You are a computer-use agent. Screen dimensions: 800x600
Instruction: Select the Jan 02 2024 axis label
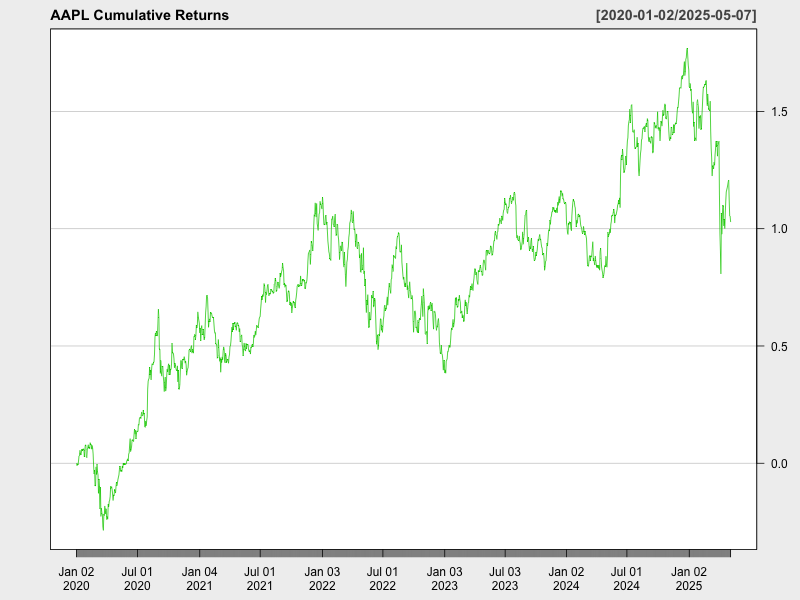(566, 579)
